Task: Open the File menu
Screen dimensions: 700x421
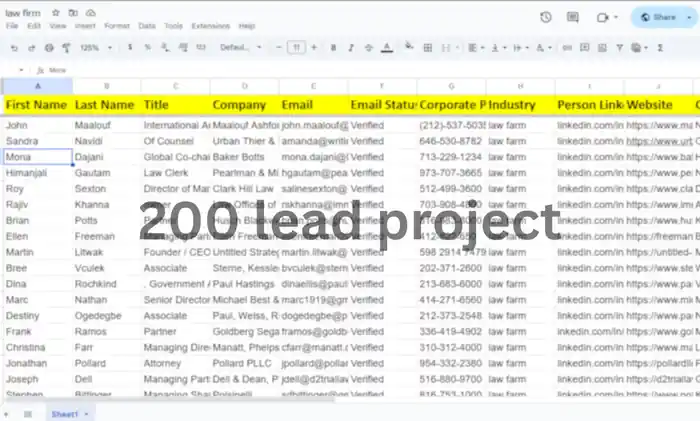Action: [x=12, y=26]
